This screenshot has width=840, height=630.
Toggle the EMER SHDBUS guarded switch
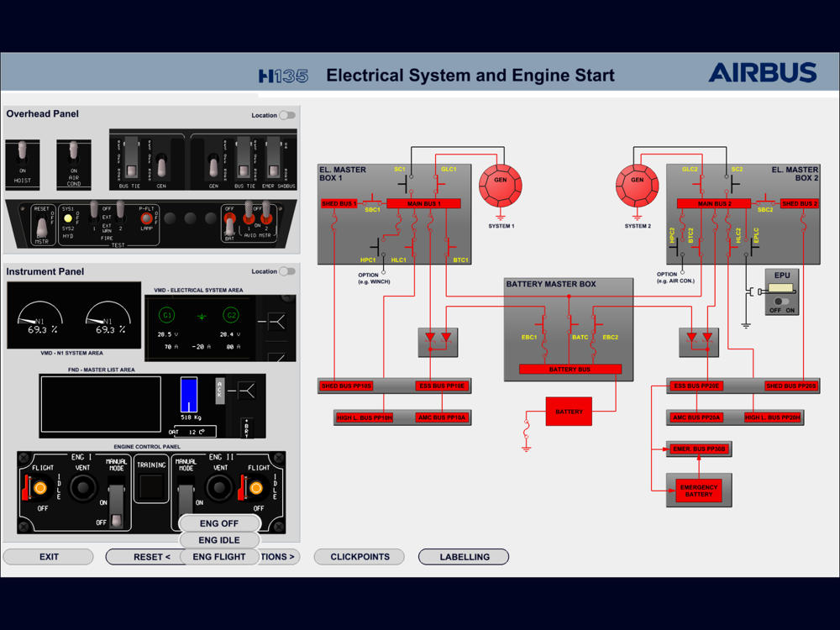click(x=273, y=158)
